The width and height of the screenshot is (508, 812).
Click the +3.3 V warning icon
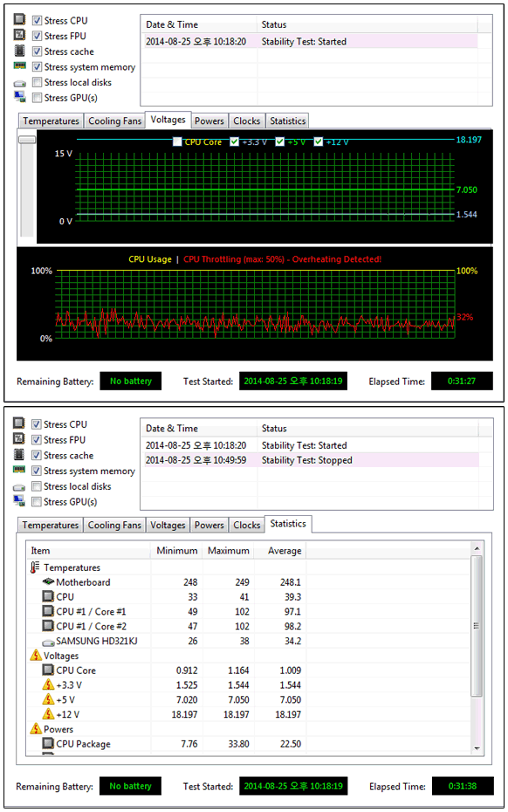(48, 685)
